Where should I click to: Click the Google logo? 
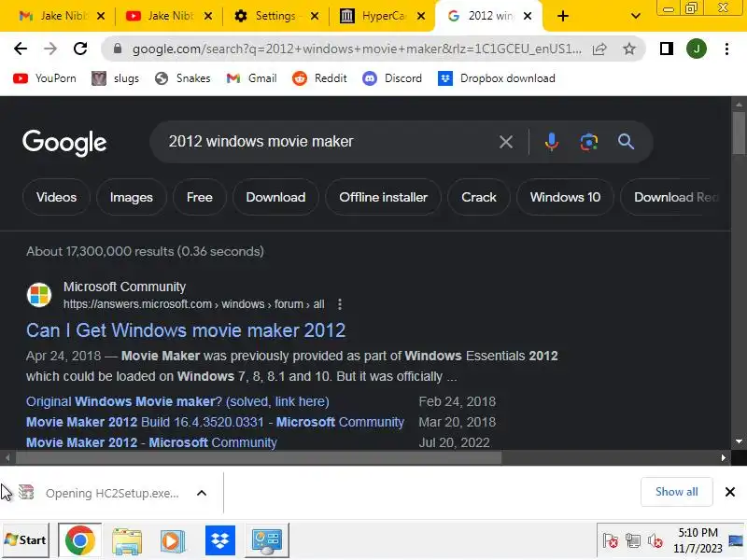click(x=64, y=143)
